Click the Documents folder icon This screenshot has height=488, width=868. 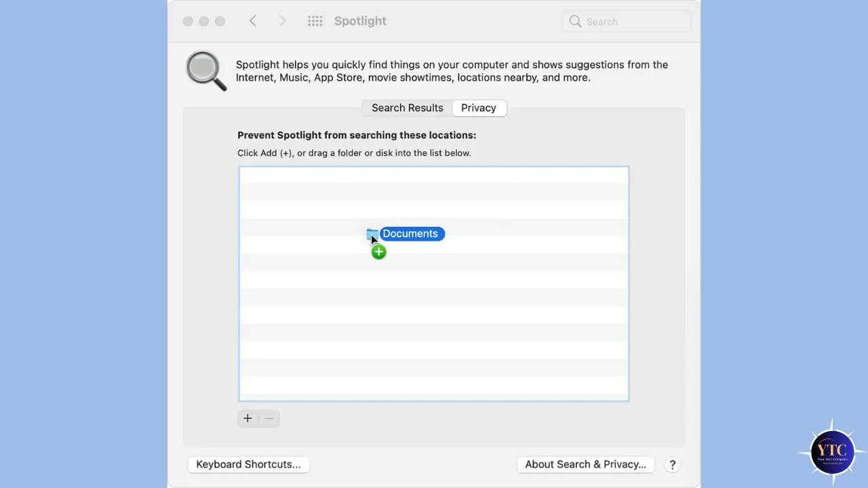coord(372,235)
